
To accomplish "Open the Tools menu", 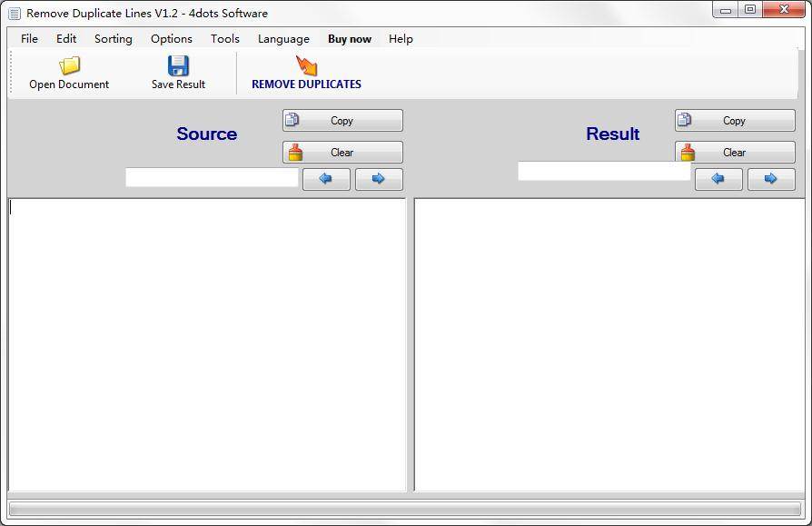I will tap(223, 38).
